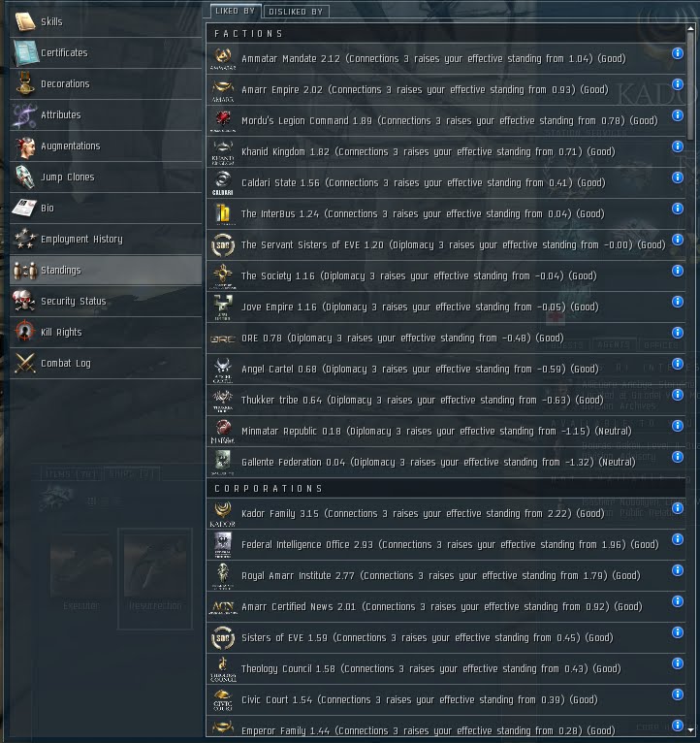The image size is (700, 743).
Task: Open the Certificates icon in sidebar
Action: (x=25, y=52)
